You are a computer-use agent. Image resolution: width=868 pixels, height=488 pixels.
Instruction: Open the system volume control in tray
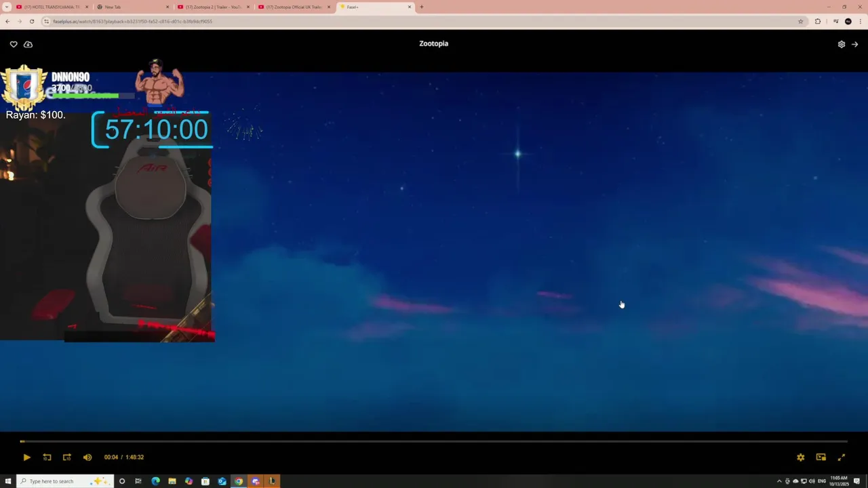[812, 481]
